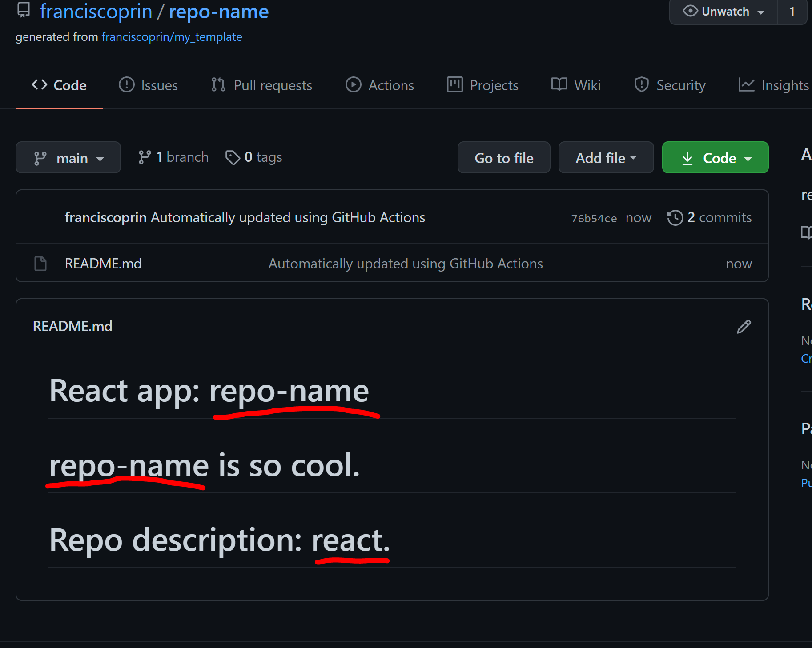812x648 pixels.
Task: Click the 'repo-name is so cool.' heading
Action: [x=205, y=466]
